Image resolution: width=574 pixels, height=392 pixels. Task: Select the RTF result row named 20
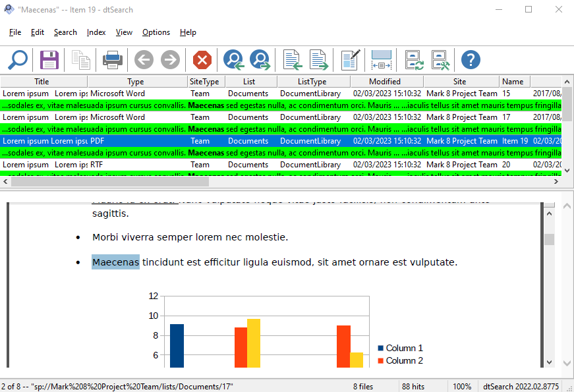point(281,165)
